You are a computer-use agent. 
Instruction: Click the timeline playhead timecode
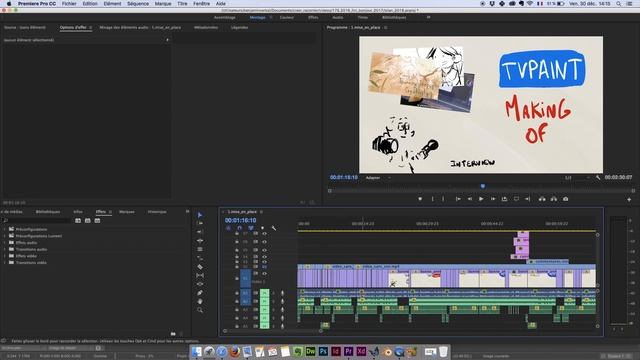point(240,220)
